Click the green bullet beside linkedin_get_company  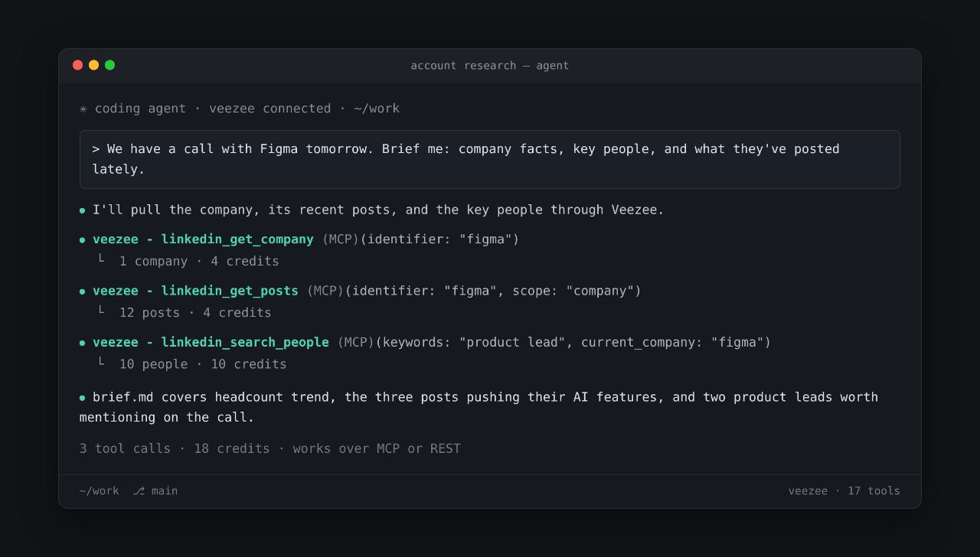point(83,240)
